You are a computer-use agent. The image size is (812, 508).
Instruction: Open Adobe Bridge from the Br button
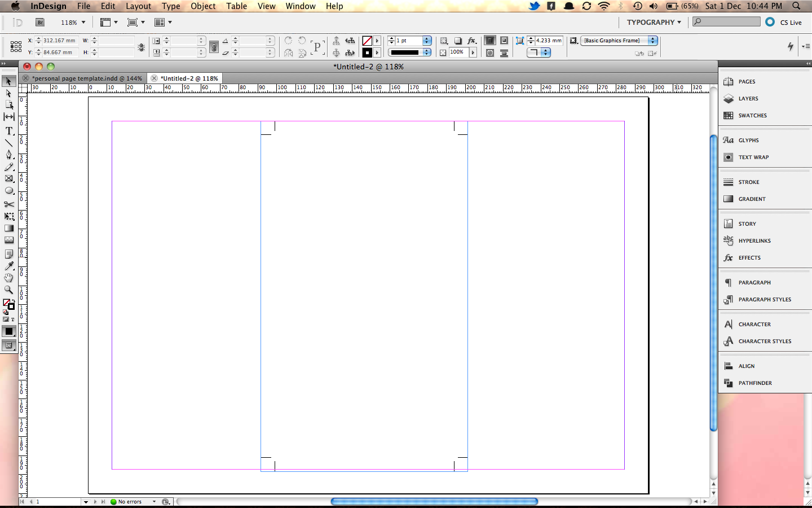[x=40, y=23]
